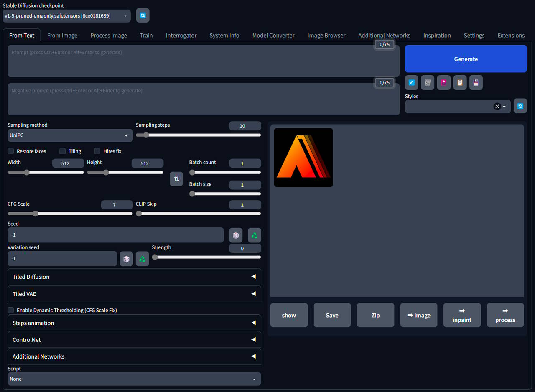Screen dimensions: 535x392
Task: Click the Zip button below the gallery
Action: pos(375,315)
